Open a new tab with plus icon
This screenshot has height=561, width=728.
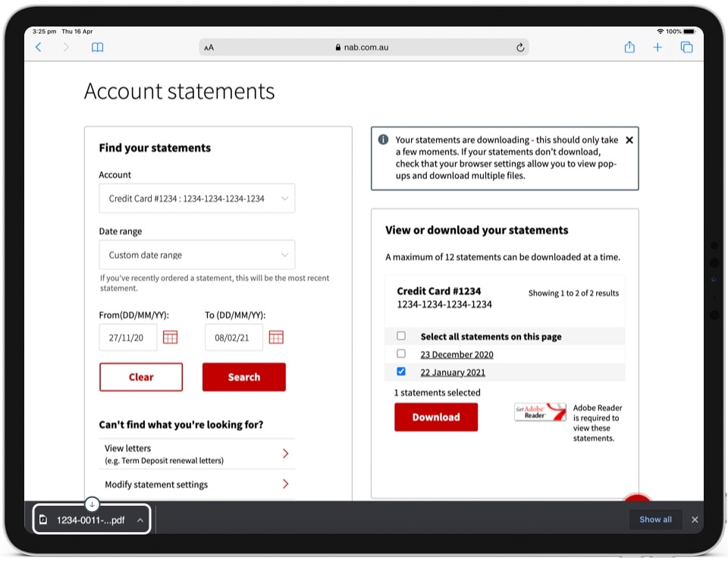657,47
